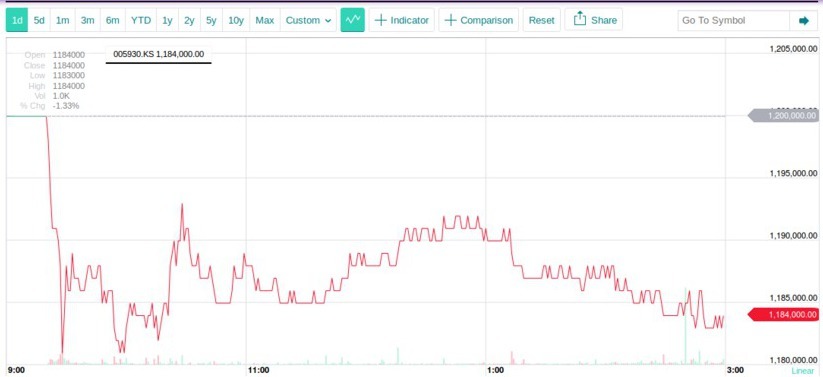Click the red 1,184,000.00 current price tag
Viewport: 823px width, 377px height.
tap(783, 315)
